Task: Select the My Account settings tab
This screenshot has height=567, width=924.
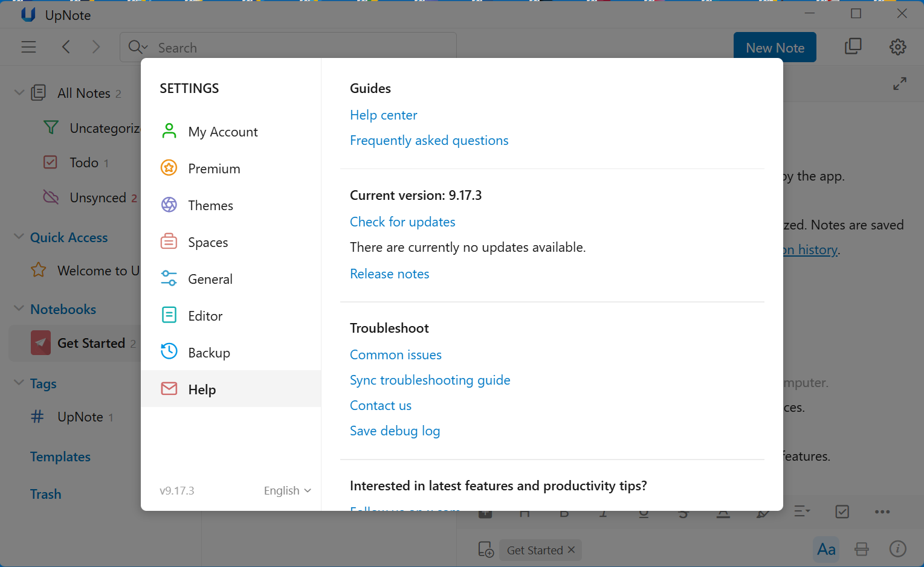Action: [x=222, y=132]
